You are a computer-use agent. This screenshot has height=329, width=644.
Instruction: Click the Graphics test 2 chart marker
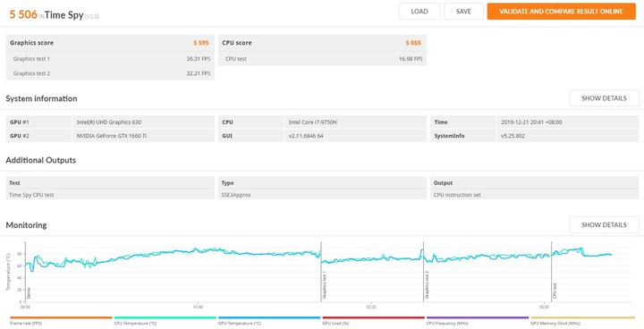(428, 285)
